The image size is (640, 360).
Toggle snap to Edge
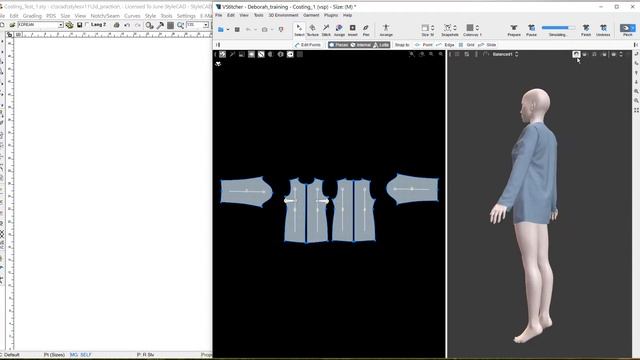(445, 45)
